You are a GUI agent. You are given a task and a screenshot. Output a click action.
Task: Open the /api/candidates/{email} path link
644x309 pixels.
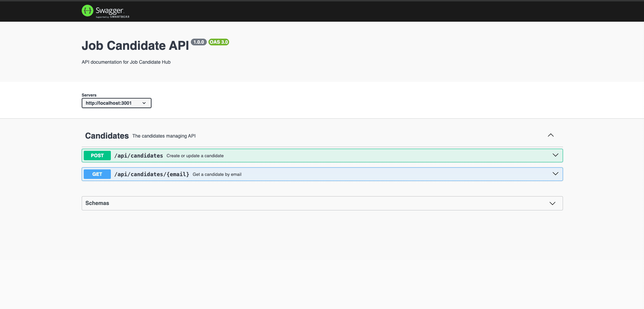152,174
